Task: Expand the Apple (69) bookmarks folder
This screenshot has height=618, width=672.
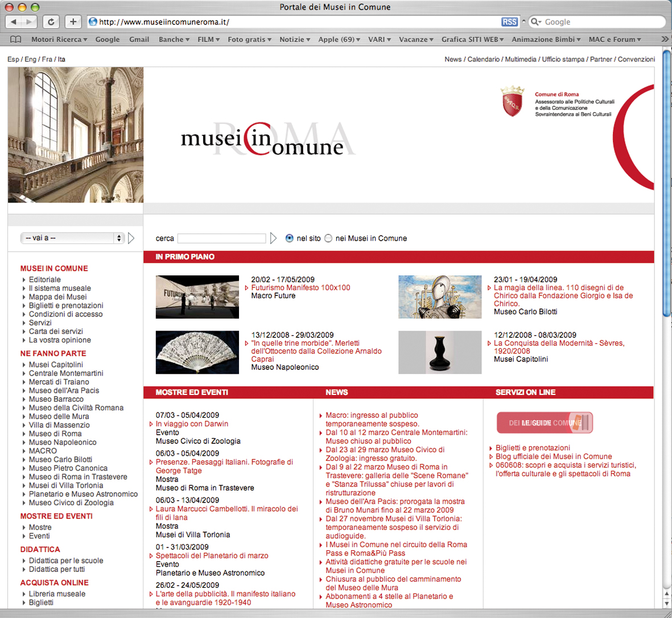Action: pos(339,39)
